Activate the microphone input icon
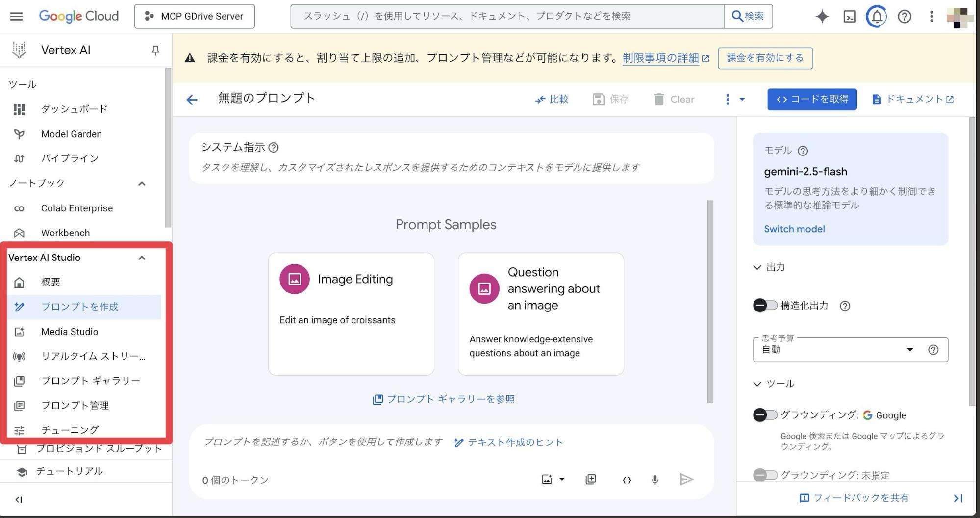 655,480
